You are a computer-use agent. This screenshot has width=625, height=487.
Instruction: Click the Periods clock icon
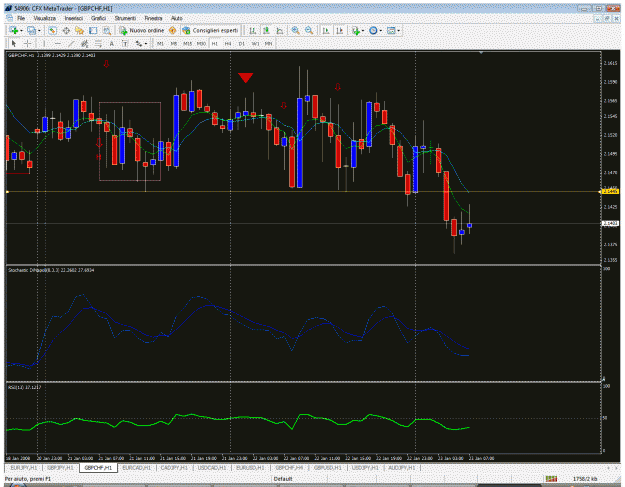click(373, 30)
